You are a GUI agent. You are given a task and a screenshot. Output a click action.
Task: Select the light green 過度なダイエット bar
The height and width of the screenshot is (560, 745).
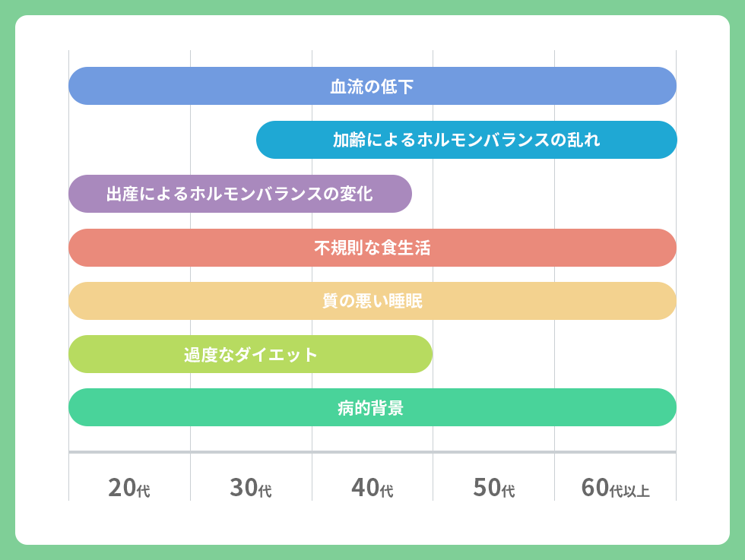pos(250,354)
